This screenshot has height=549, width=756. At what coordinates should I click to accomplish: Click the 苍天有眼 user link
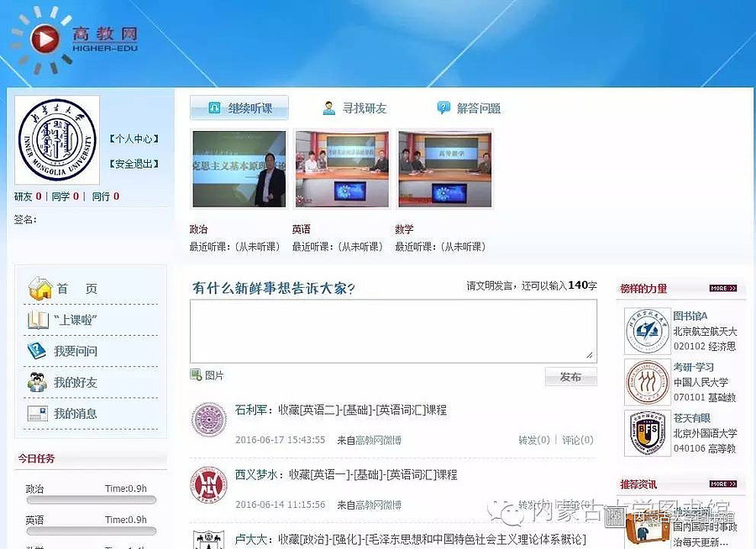click(692, 418)
